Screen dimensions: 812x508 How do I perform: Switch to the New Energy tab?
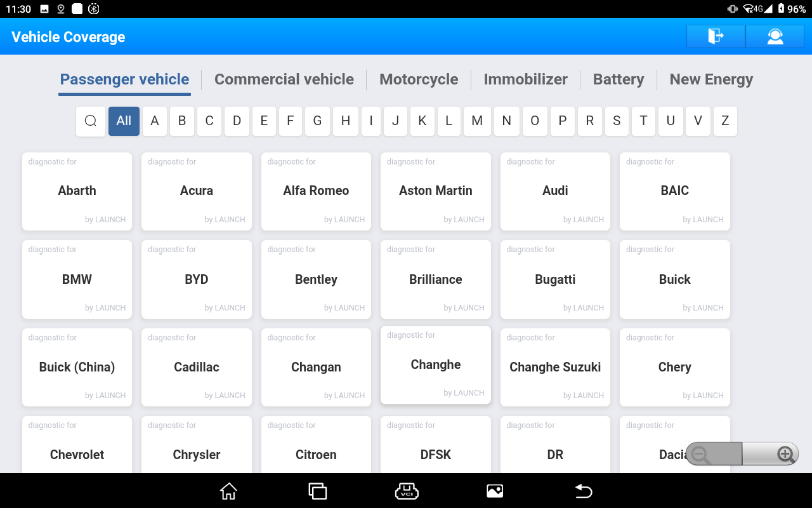pyautogui.click(x=711, y=79)
